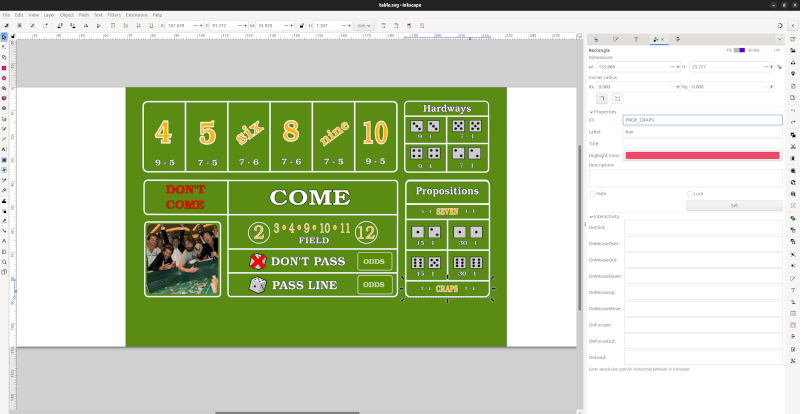Screen dimensions: 800x414
Task: Click the Open document icon in commands bar
Action: coord(793,51)
